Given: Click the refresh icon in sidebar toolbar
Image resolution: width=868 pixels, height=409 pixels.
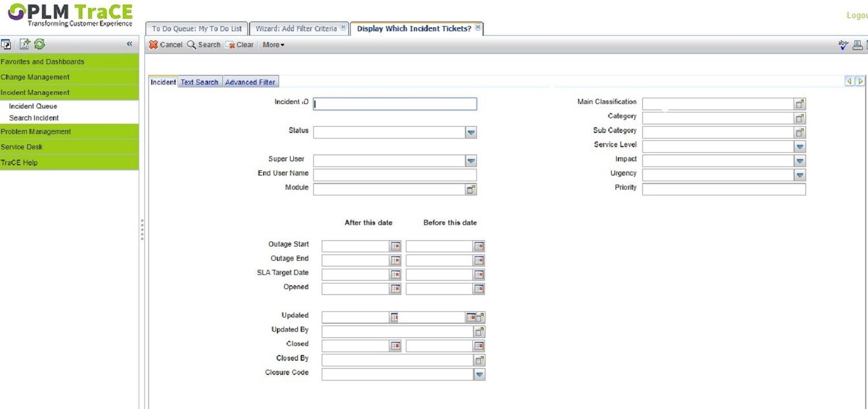Looking at the screenshot, I should [x=39, y=44].
